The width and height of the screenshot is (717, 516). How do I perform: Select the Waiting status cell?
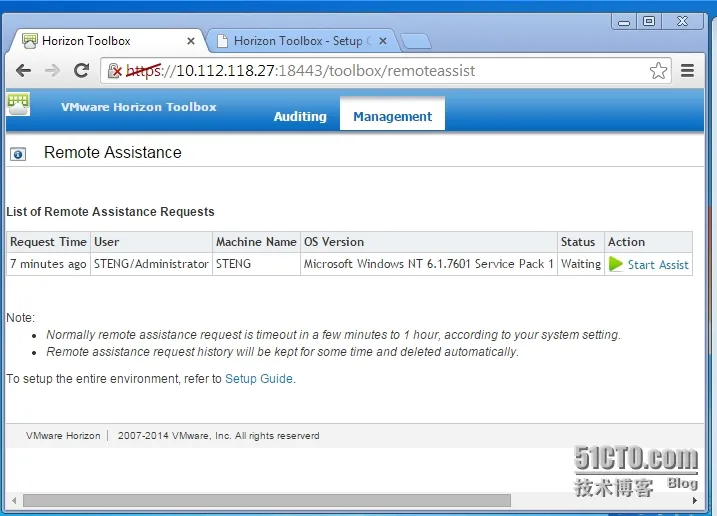(581, 264)
